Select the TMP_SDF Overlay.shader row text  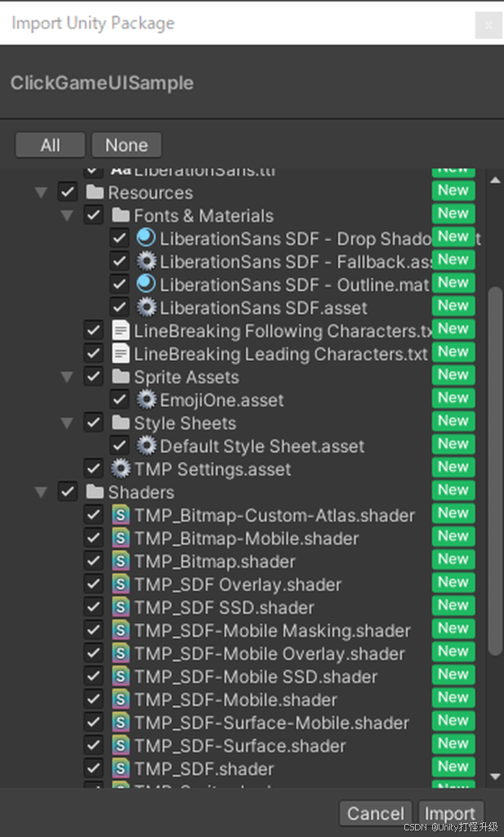[x=238, y=584]
